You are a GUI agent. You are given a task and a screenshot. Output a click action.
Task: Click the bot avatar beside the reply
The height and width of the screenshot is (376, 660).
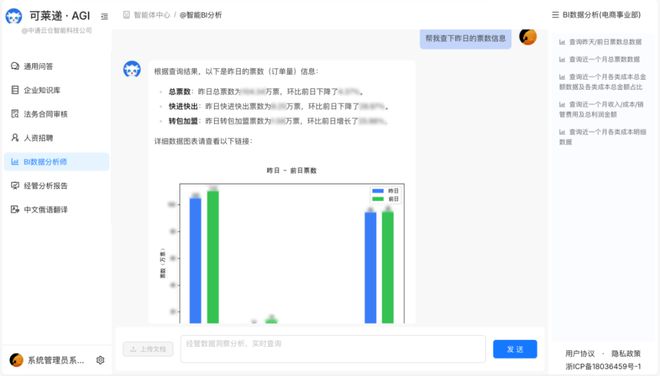132,69
